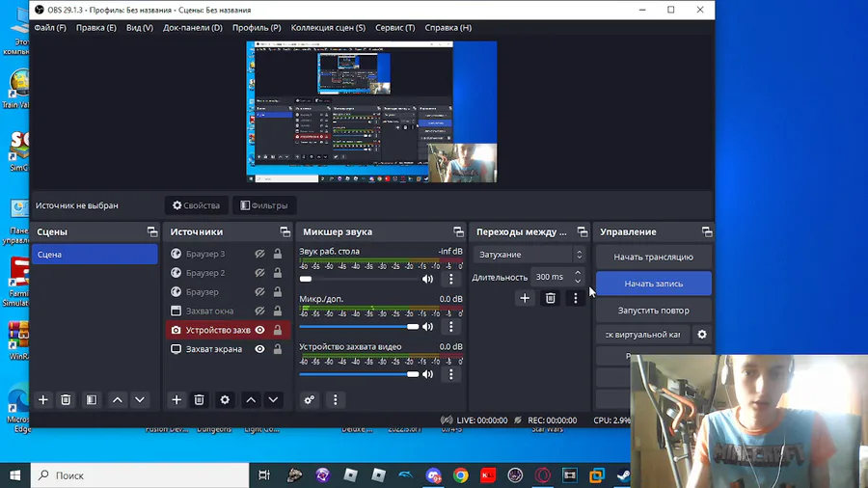This screenshot has width=868, height=488.
Task: Open source properties gear in Источники panel
Action: pos(225,399)
